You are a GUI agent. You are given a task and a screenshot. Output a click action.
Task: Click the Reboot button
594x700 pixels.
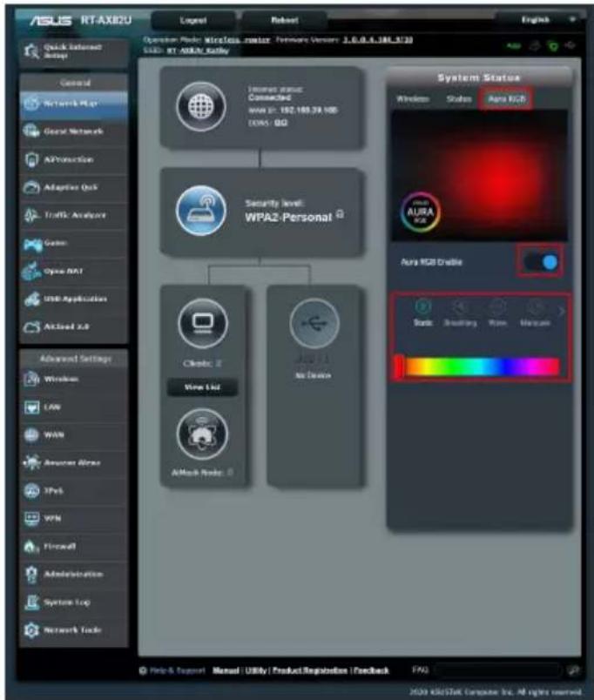pyautogui.click(x=285, y=20)
